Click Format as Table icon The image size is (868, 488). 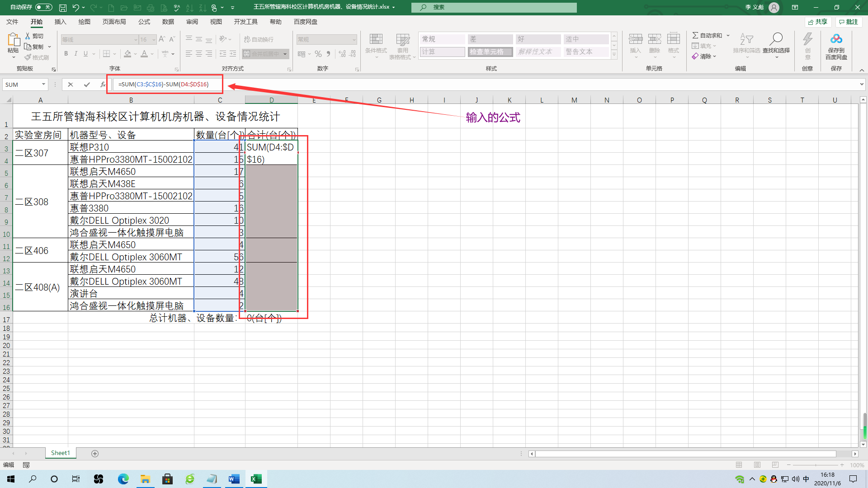402,40
